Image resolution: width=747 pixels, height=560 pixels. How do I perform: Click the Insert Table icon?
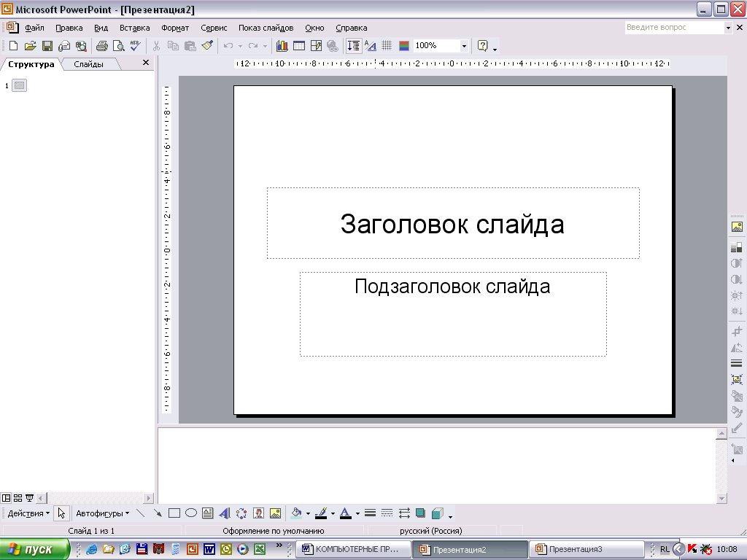click(299, 46)
